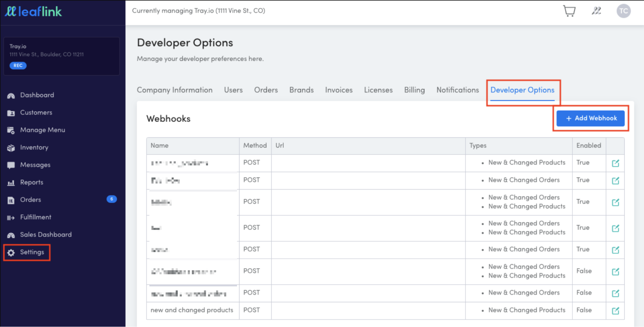Open the Messages section

click(x=35, y=165)
